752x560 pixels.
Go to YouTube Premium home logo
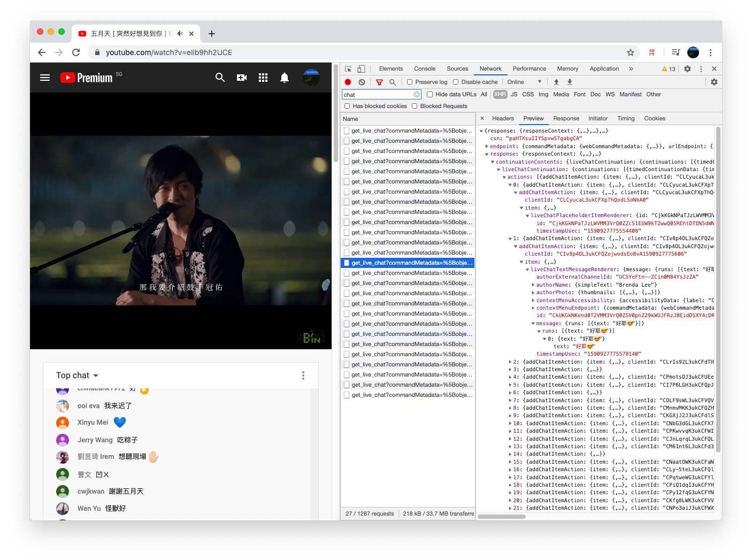pyautogui.click(x=86, y=78)
